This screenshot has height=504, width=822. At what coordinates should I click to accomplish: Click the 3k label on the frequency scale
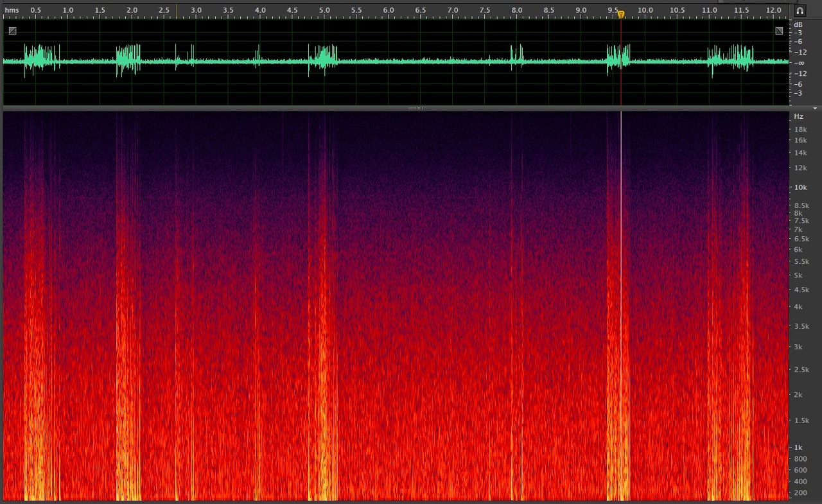point(798,347)
